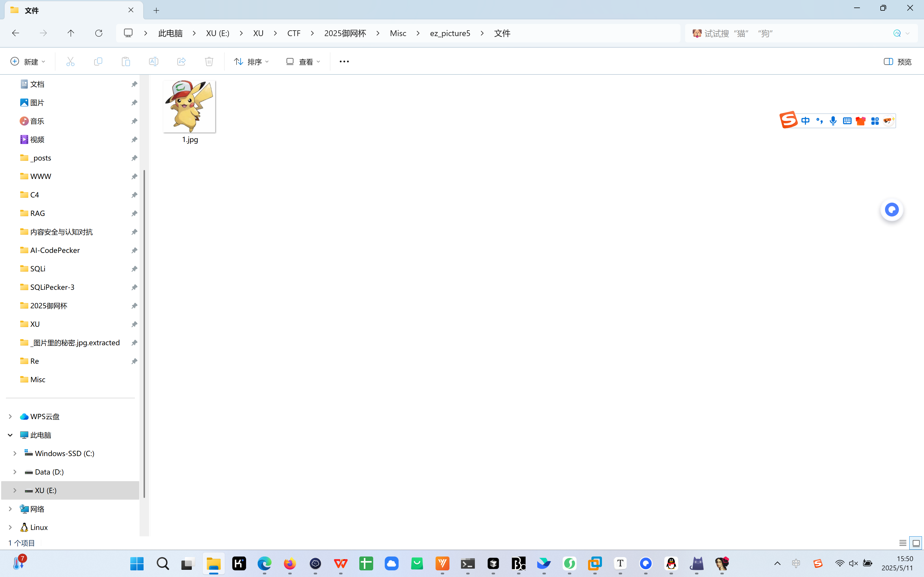Click the Delete trash icon
This screenshot has height=577, width=924.
209,61
